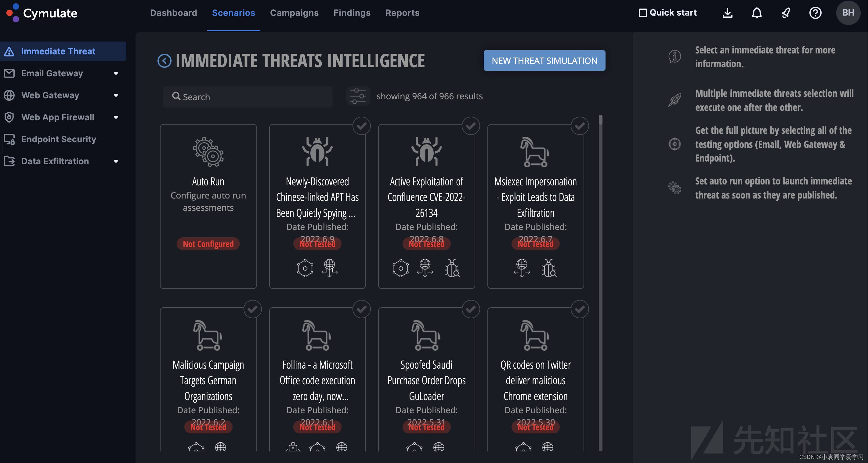Screen dimensions: 868x463
Task: Select the Follina threat checkbox
Action: pos(361,309)
